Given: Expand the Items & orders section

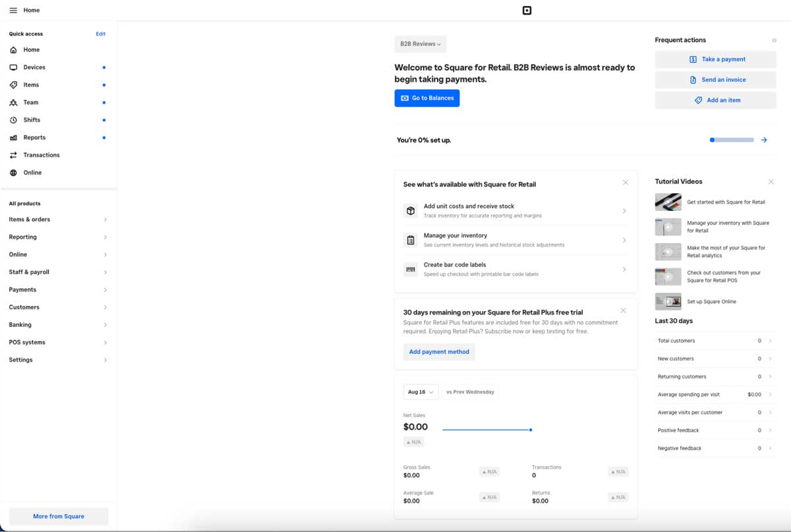Looking at the screenshot, I should 58,219.
